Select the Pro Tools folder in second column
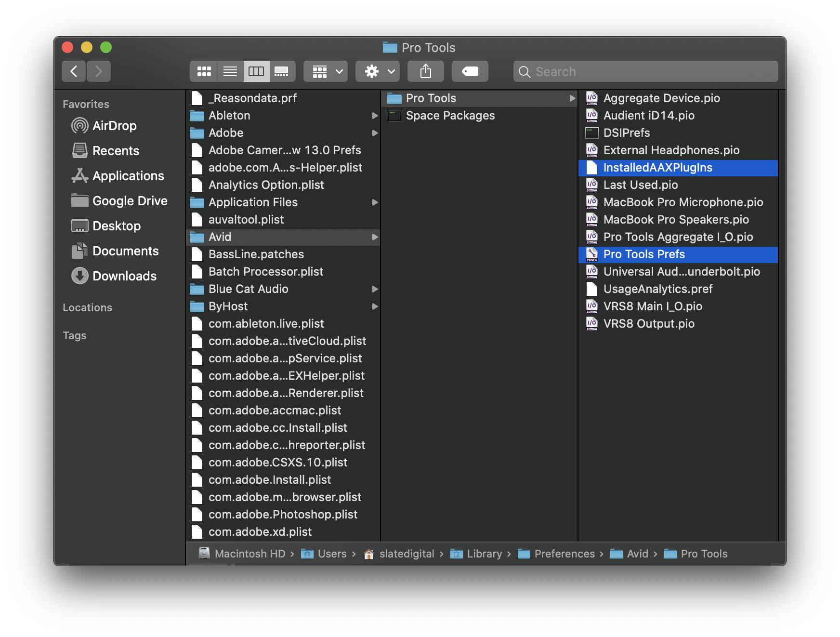840x637 pixels. click(x=479, y=98)
